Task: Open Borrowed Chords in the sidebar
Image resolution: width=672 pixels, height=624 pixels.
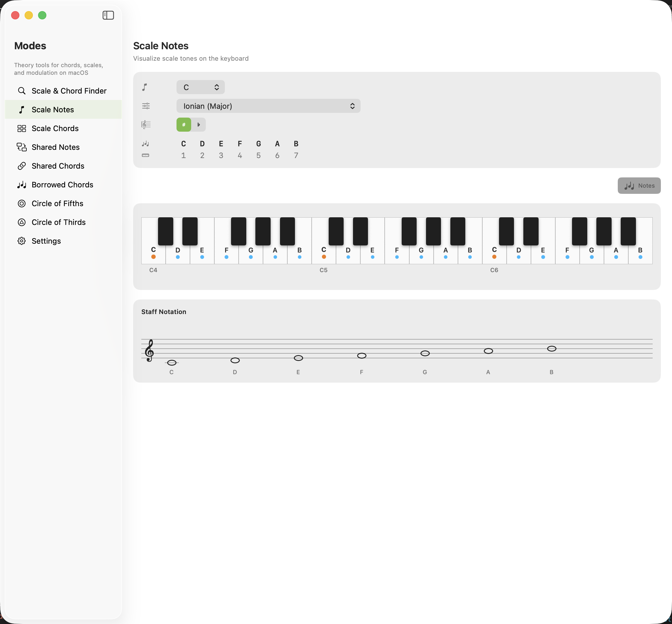Action: pos(62,185)
